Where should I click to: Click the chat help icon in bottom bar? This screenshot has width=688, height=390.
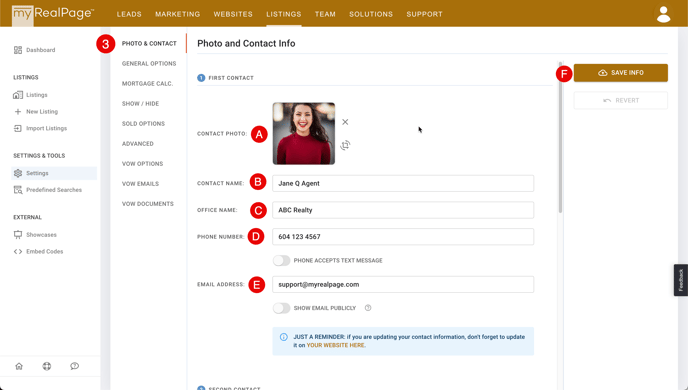pyautogui.click(x=75, y=366)
